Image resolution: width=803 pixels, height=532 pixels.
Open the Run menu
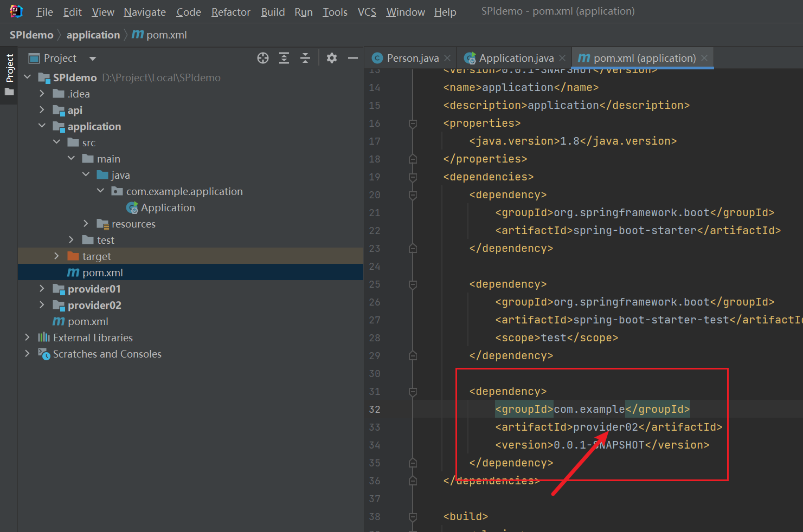(x=304, y=12)
